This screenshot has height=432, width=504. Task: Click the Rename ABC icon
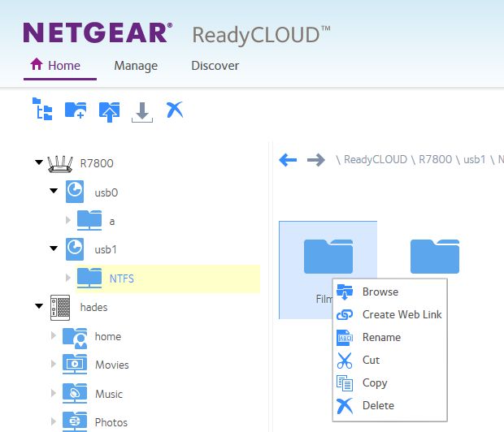coord(345,338)
